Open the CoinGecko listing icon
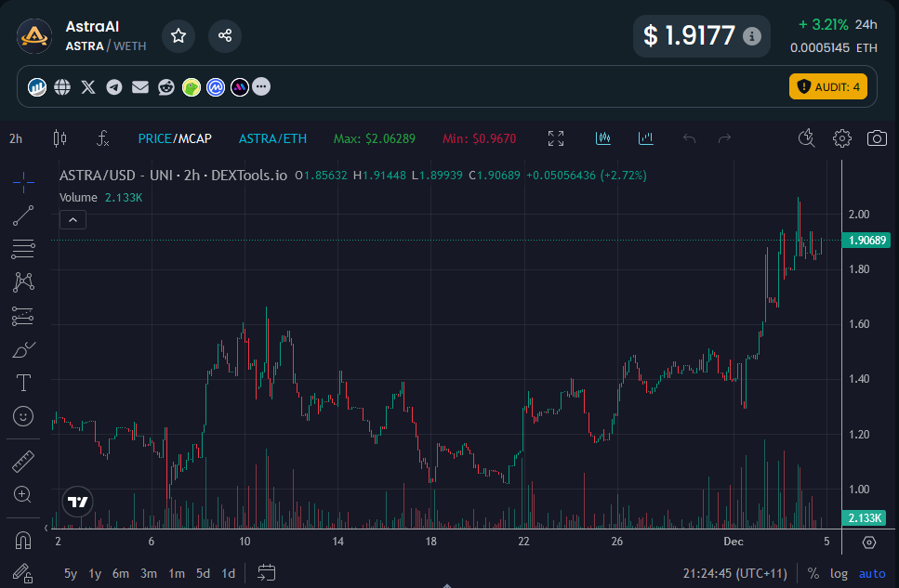 tap(192, 87)
